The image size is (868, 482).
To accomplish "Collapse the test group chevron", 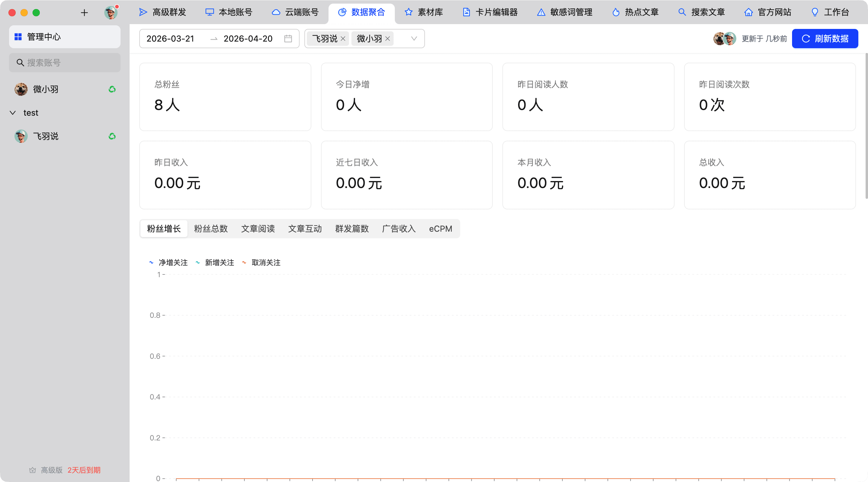I will [13, 113].
